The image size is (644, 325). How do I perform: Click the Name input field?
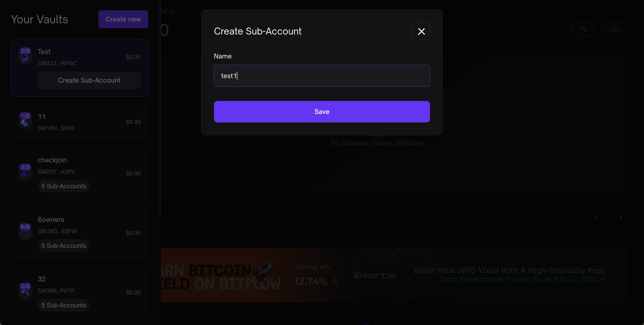(322, 76)
